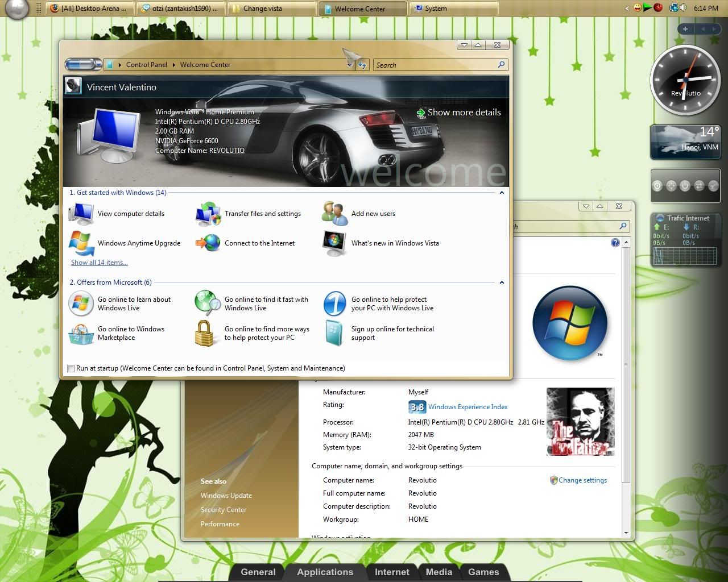Click Show all 14 items link
728x582 pixels.
pos(100,263)
